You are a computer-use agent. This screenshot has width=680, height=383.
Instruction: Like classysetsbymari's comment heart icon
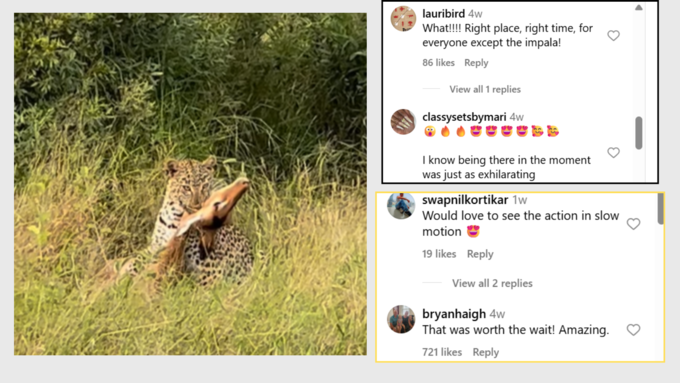tap(613, 153)
